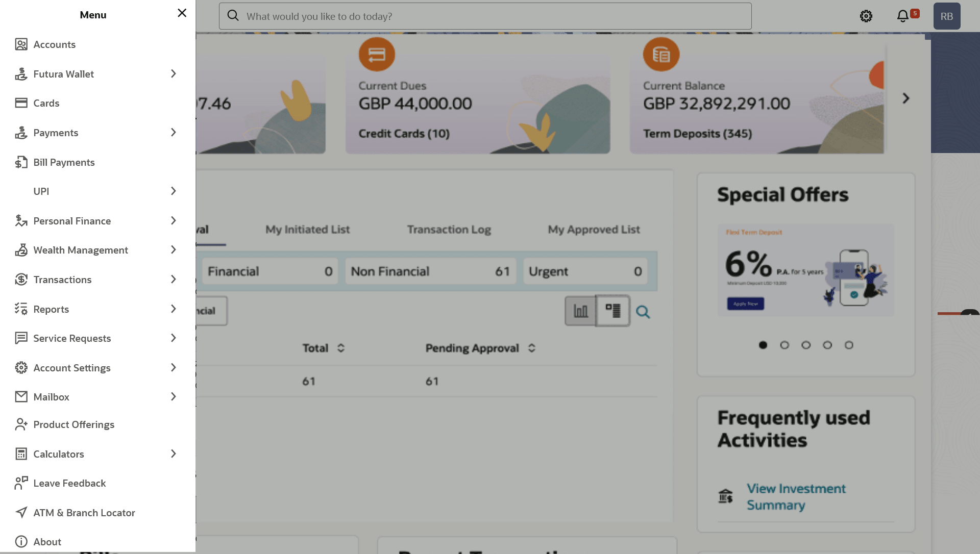Click the Term Deposits orange icon

(661, 55)
